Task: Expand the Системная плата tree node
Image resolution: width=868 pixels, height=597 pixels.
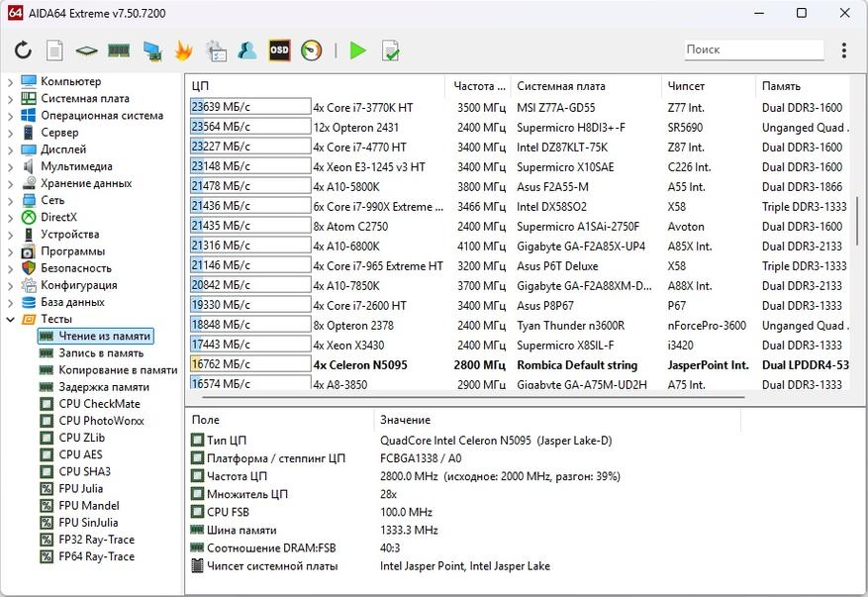Action: (10, 99)
